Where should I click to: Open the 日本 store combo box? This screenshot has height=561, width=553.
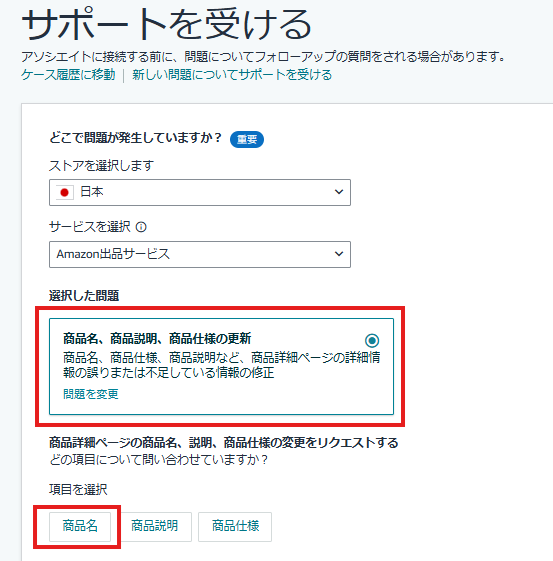[x=200, y=192]
